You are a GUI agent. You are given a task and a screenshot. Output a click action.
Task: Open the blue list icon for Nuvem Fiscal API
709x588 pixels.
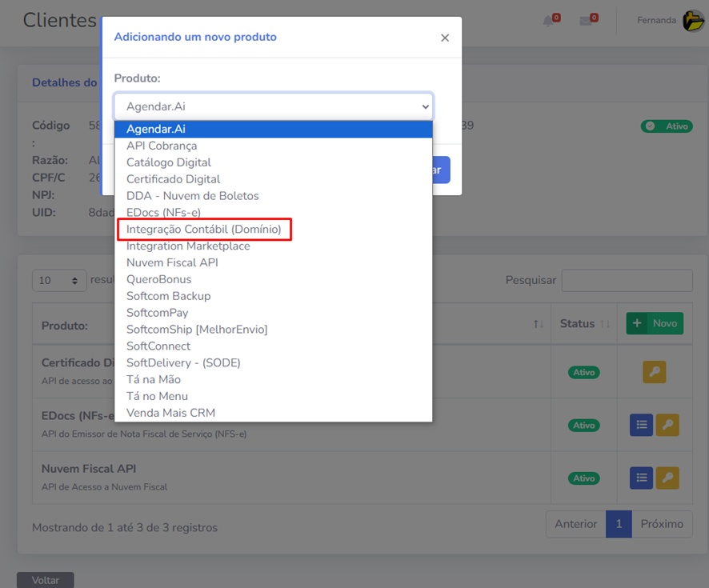[x=640, y=478]
